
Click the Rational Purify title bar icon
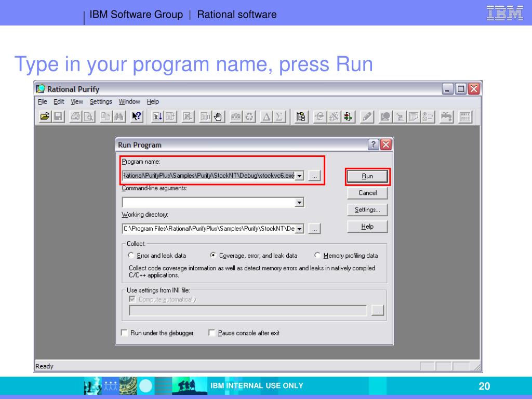[41, 89]
